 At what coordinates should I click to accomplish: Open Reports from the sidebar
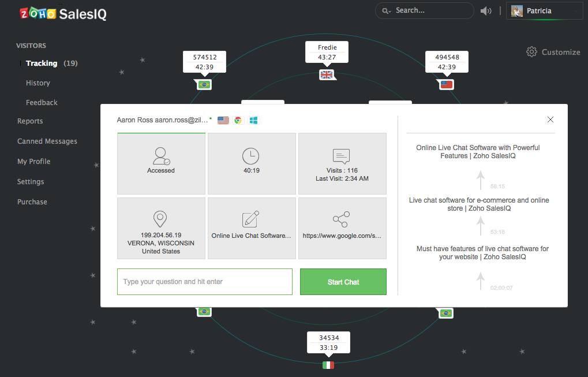tap(29, 121)
